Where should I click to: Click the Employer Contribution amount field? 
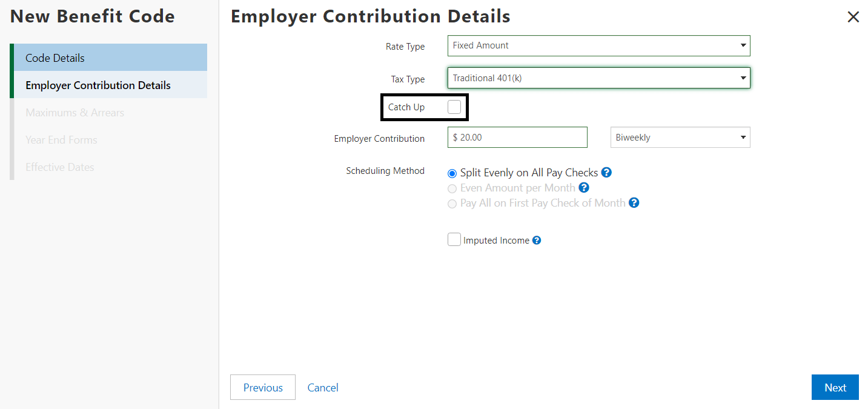tap(517, 138)
